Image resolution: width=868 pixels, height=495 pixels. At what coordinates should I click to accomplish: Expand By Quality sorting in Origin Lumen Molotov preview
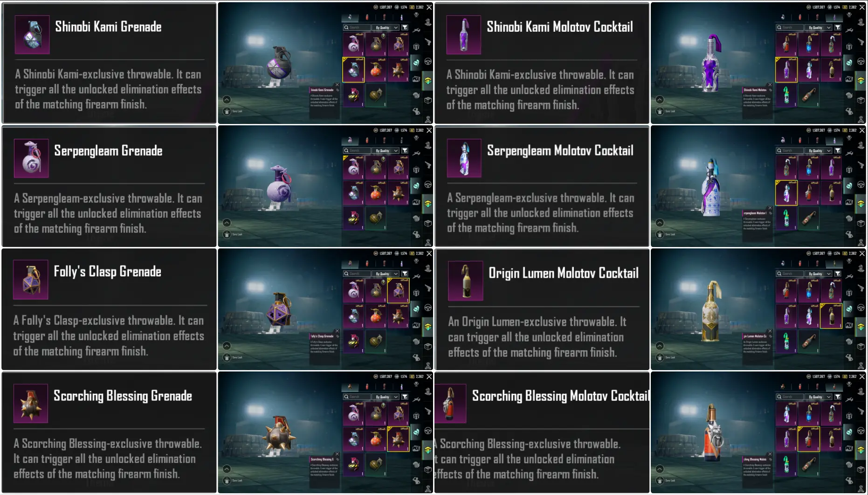[x=820, y=274]
